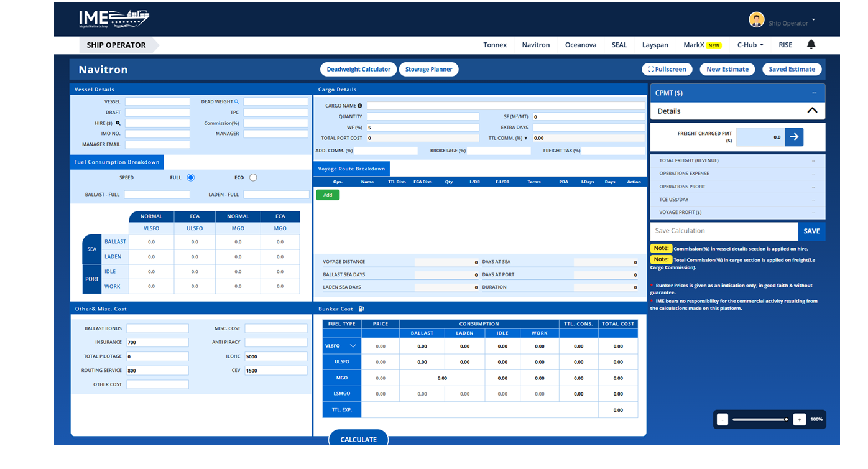This screenshot has width=868, height=469.
Task: Click the Stowage Planner button
Action: [429, 69]
